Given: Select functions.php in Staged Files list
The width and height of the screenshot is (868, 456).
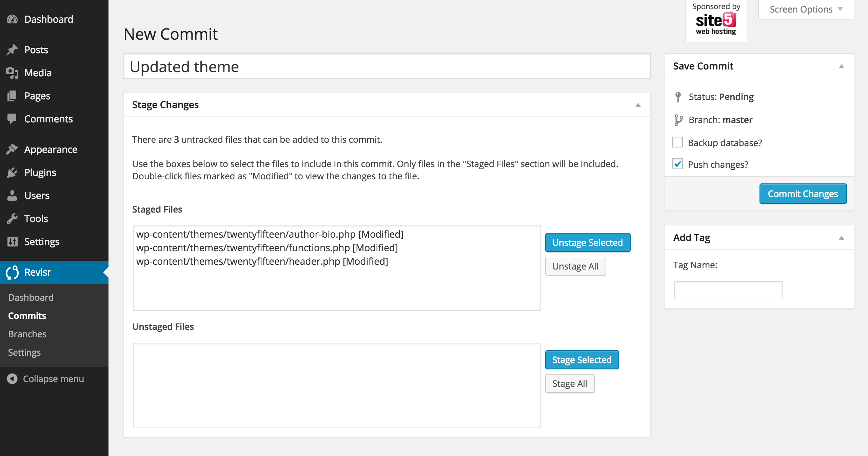Looking at the screenshot, I should tap(267, 248).
